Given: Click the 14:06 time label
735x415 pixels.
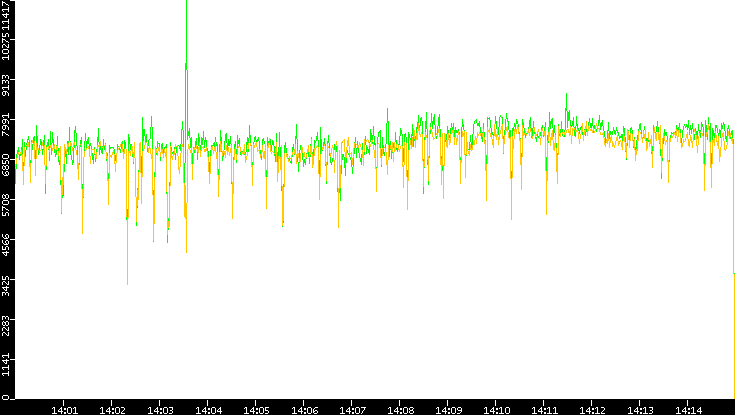Looking at the screenshot, I should point(305,410).
